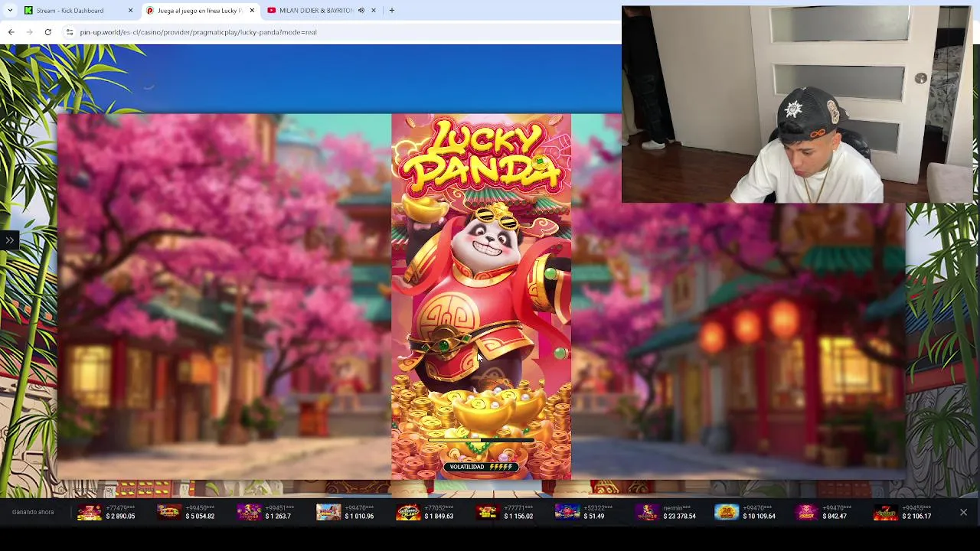Open nermin winner game with $ 23 378.54

665,512
